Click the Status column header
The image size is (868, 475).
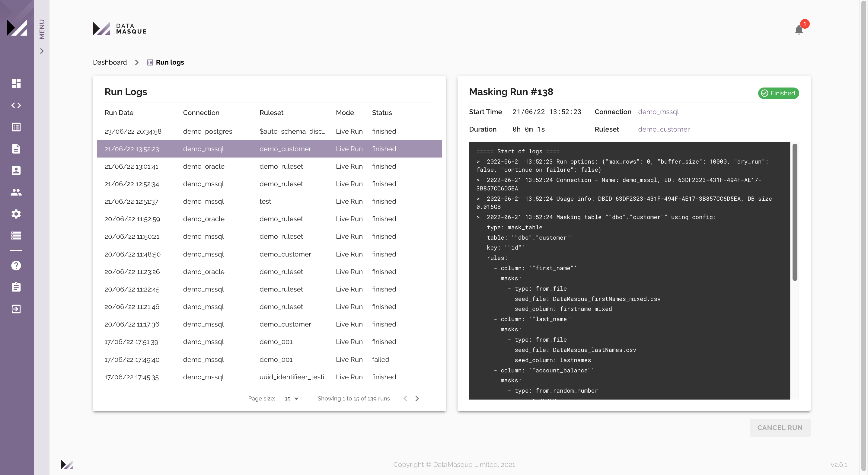coord(382,113)
